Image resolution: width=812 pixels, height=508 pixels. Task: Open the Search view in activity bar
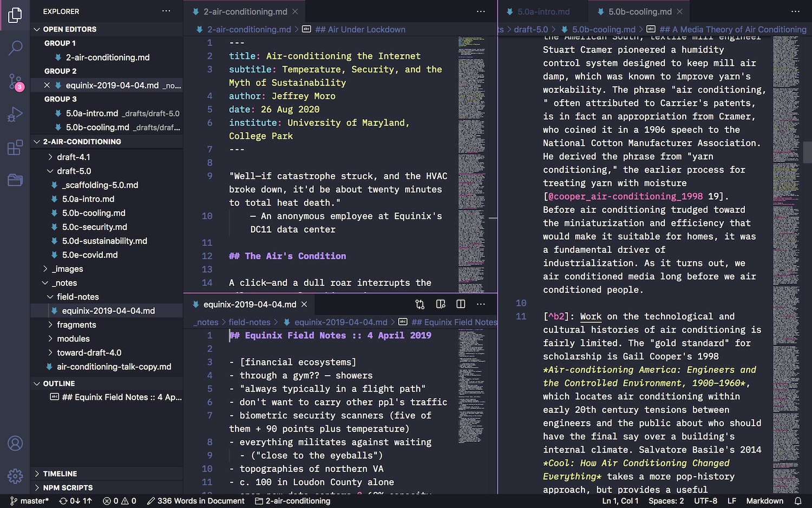click(x=15, y=48)
